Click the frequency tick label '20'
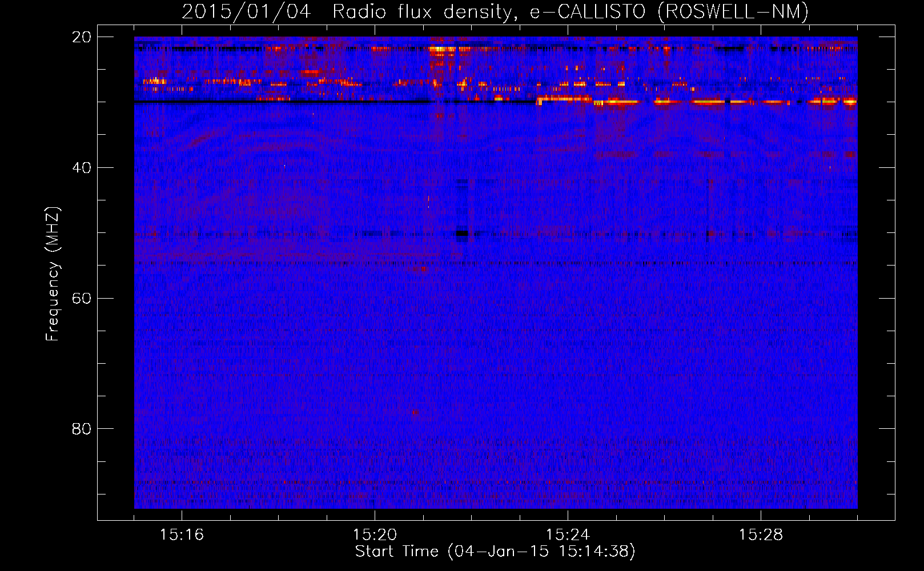 (x=81, y=37)
